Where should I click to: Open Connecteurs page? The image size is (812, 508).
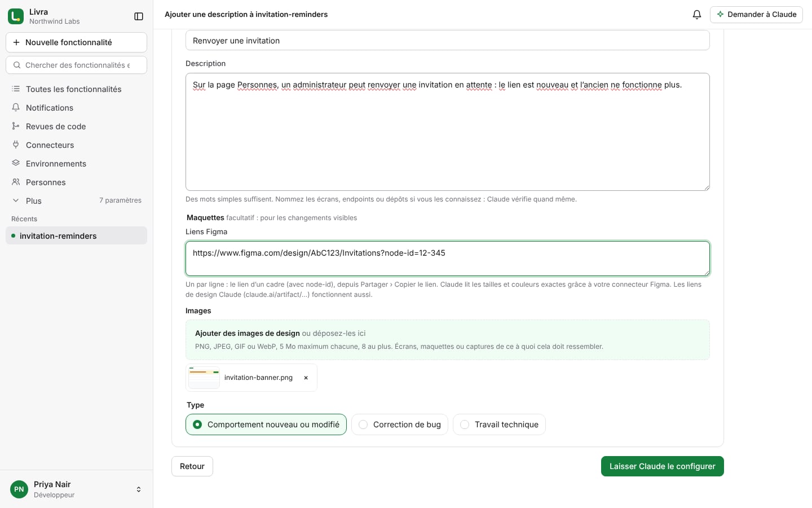pos(76,145)
